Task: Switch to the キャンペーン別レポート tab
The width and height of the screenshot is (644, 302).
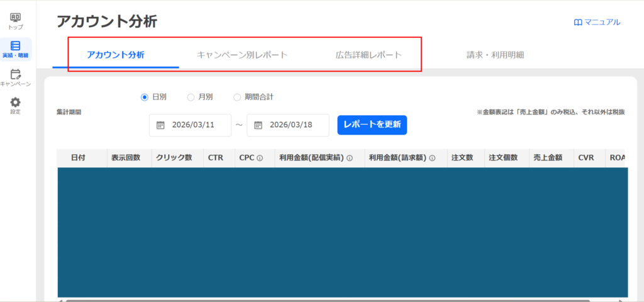Action: point(242,55)
